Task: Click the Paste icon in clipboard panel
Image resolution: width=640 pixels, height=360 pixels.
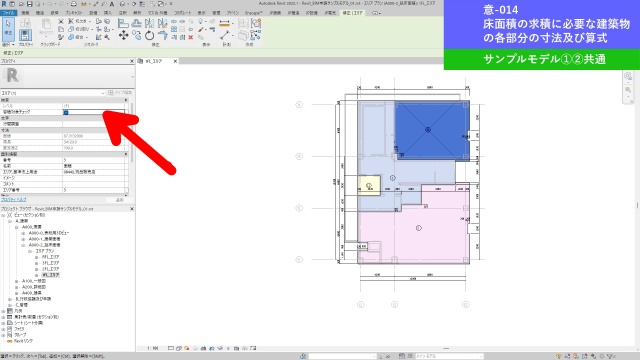Action: point(46,24)
